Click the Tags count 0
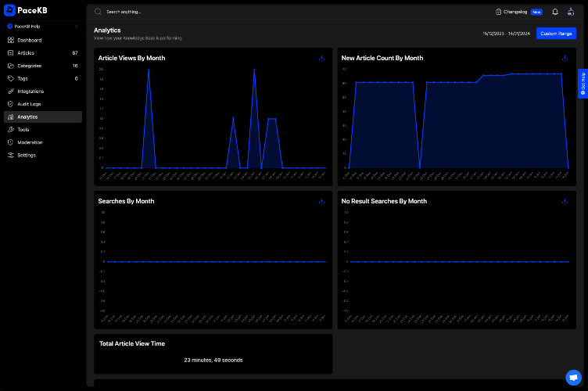This screenshot has height=391, width=588. click(x=76, y=78)
